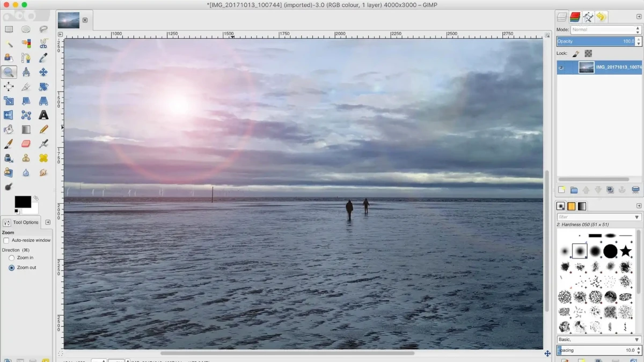Switch to the Undo History tab
Screen dimensions: 644x362
click(601, 17)
